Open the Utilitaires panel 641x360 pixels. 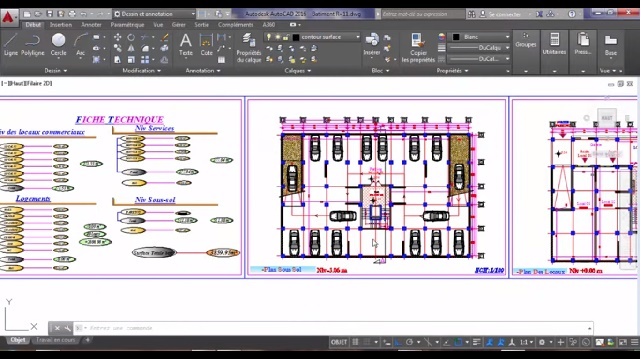pyautogui.click(x=554, y=44)
